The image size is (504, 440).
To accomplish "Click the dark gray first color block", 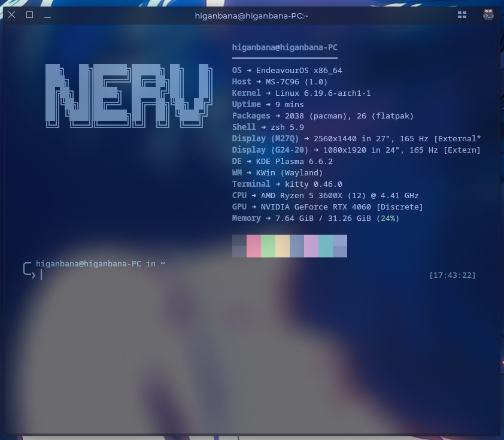I will pyautogui.click(x=239, y=246).
